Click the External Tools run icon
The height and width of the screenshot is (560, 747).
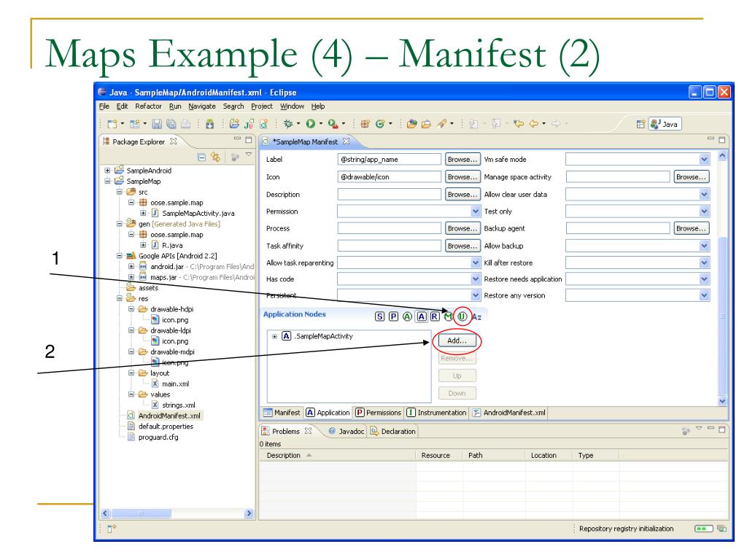(x=333, y=124)
